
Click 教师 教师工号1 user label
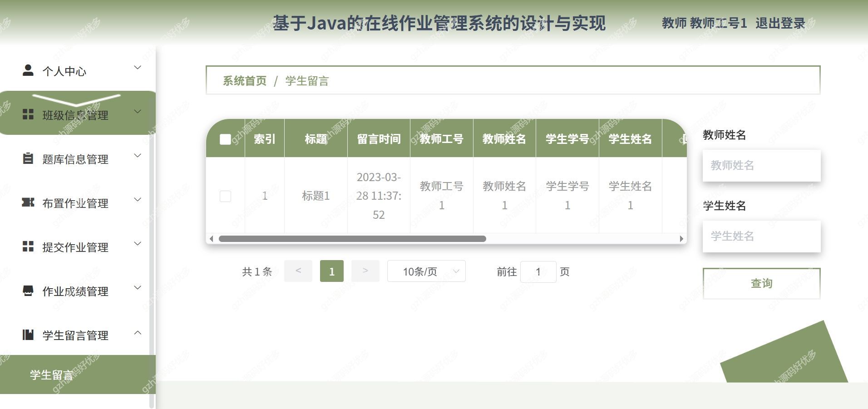pyautogui.click(x=704, y=23)
